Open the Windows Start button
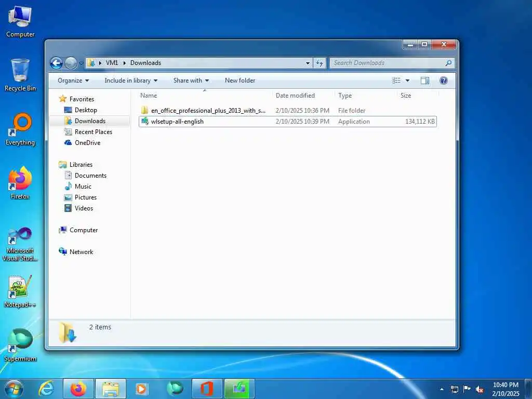Viewport: 532px width, 399px height. point(14,389)
